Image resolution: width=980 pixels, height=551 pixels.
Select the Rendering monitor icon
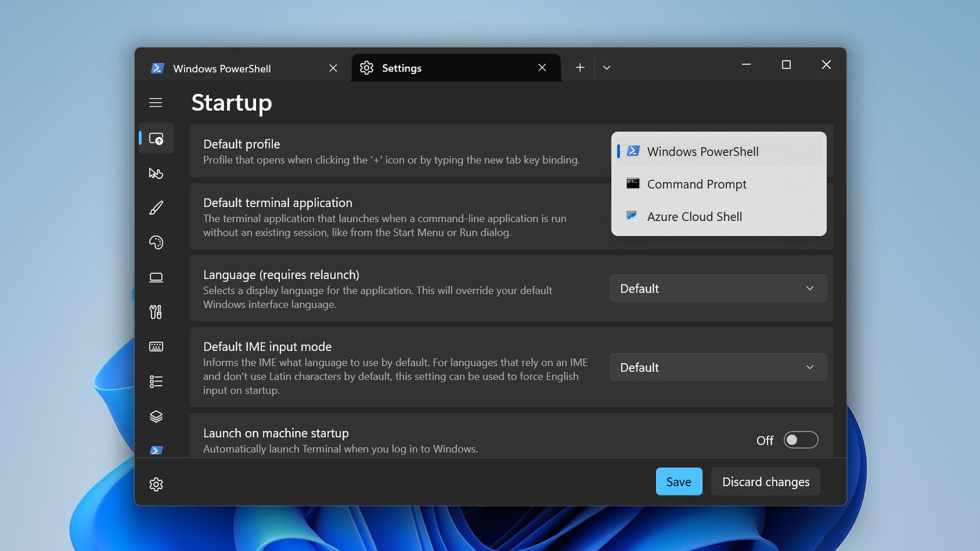tap(156, 277)
